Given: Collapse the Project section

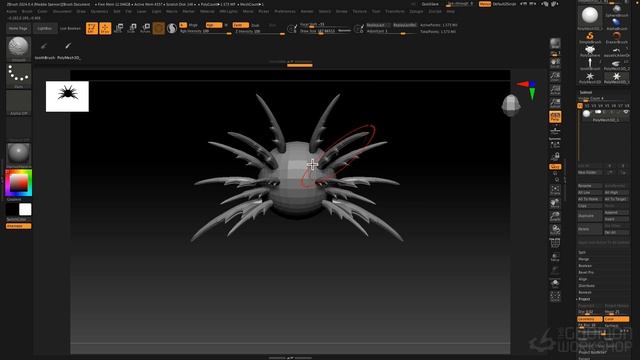Looking at the screenshot, I should tap(584, 299).
